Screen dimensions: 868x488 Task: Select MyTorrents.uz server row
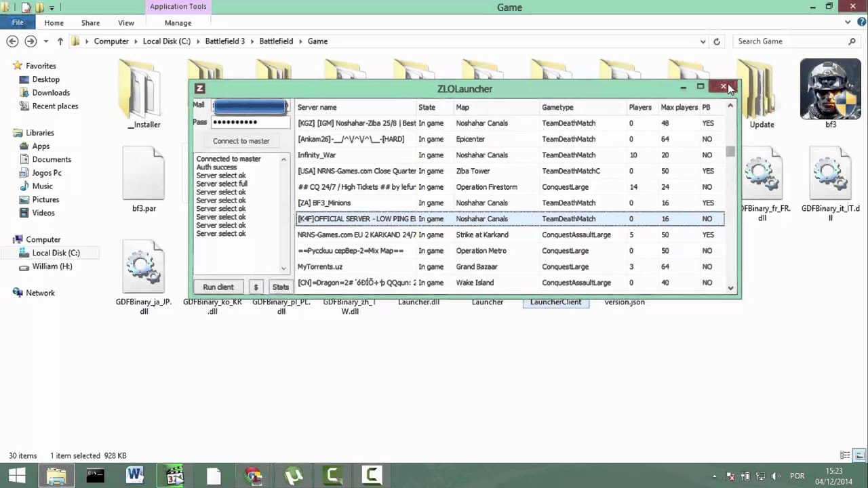510,266
